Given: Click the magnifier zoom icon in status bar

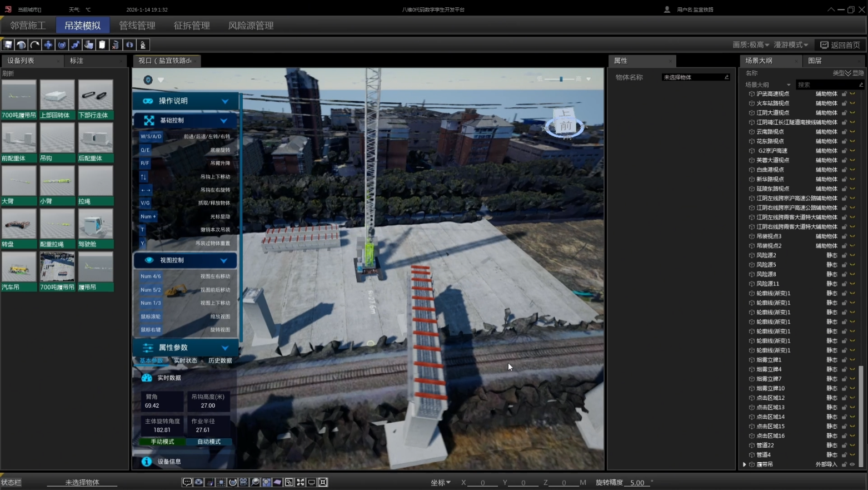Looking at the screenshot, I should 255,482.
